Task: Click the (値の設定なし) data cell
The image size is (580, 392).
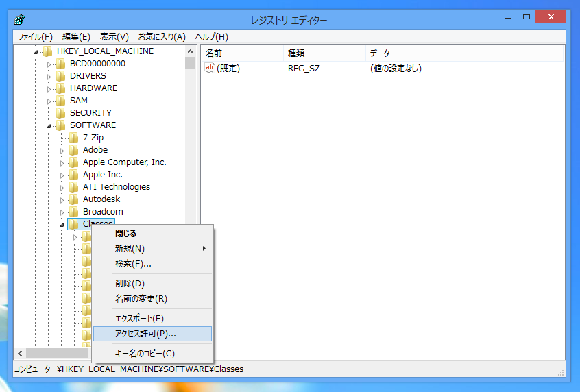Action: tap(396, 69)
